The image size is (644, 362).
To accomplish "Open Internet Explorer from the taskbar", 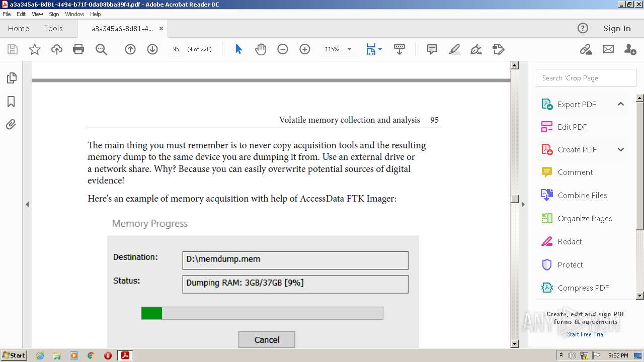I will click(40, 355).
